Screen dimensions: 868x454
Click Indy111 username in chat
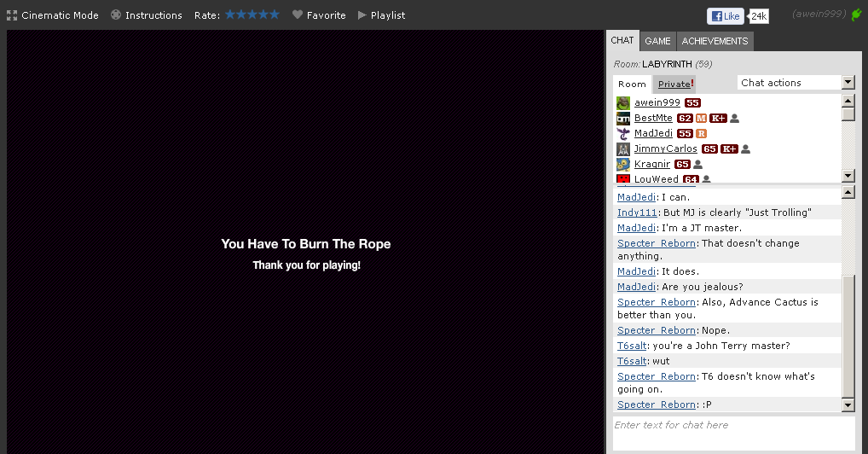click(637, 212)
